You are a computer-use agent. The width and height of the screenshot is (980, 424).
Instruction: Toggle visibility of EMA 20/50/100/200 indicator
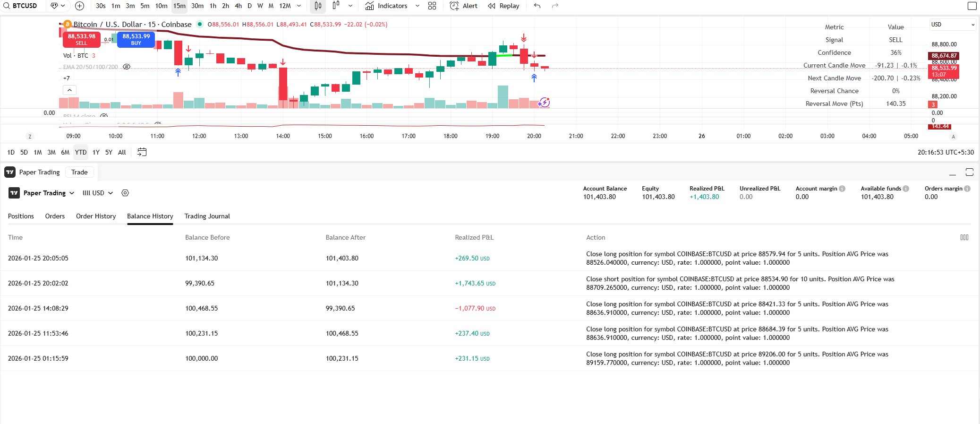click(x=127, y=67)
